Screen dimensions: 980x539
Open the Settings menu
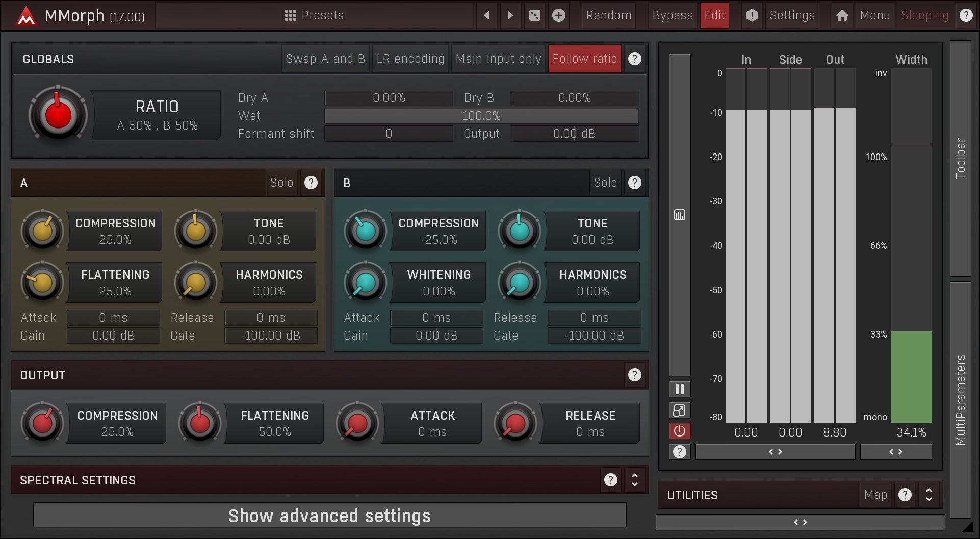[x=792, y=15]
